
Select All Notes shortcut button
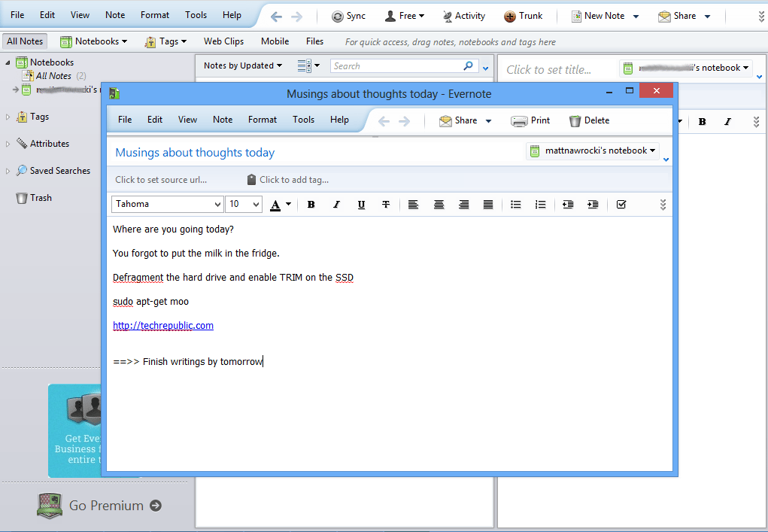25,41
